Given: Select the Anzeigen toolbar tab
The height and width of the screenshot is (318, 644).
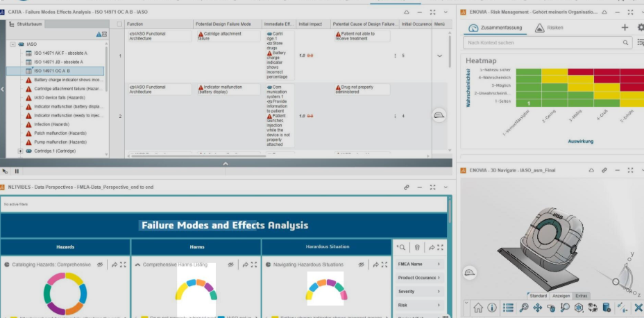Looking at the screenshot, I should tap(561, 296).
